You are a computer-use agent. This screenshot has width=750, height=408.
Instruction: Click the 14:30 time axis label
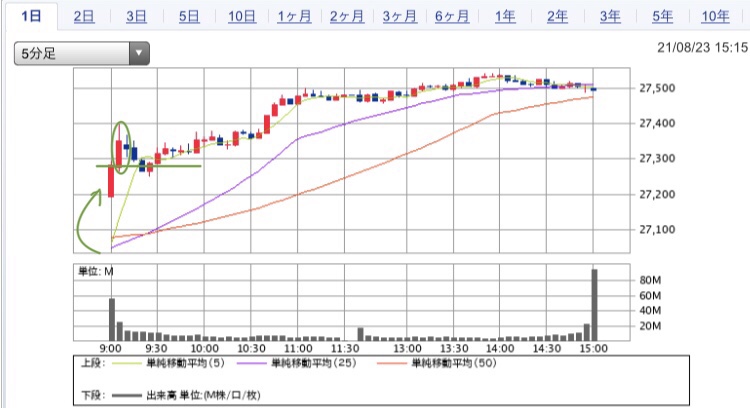pos(547,348)
